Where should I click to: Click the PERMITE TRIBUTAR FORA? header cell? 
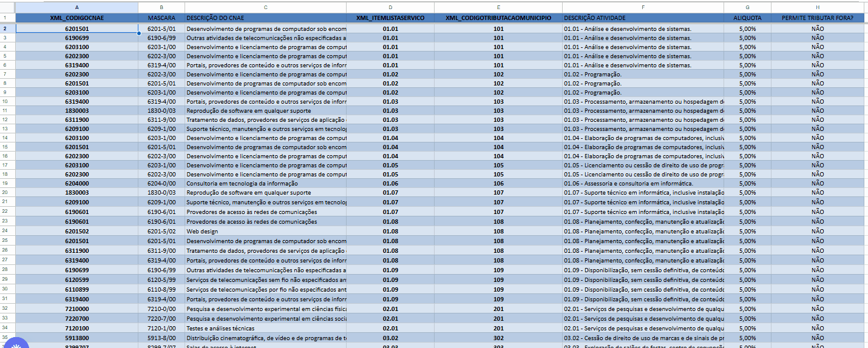tap(817, 18)
